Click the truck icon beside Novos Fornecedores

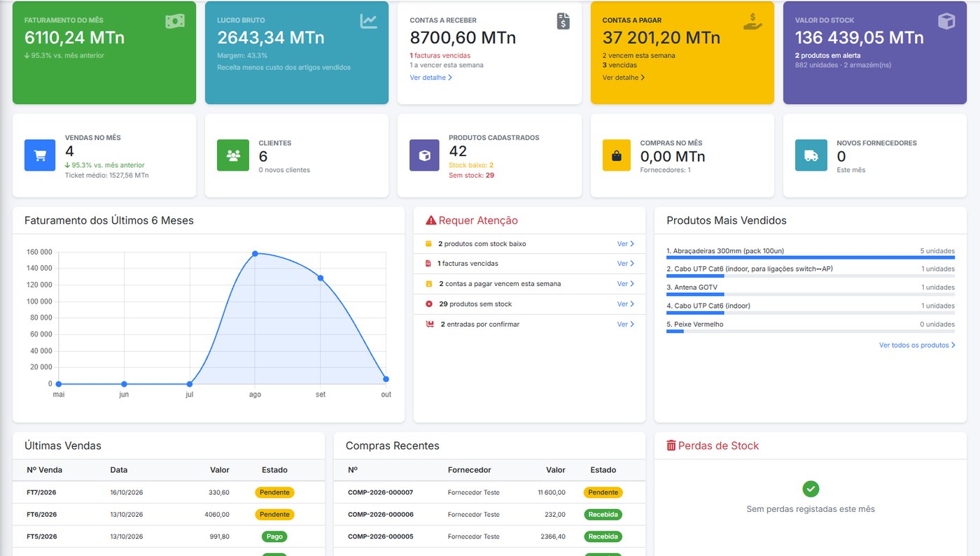click(x=811, y=156)
